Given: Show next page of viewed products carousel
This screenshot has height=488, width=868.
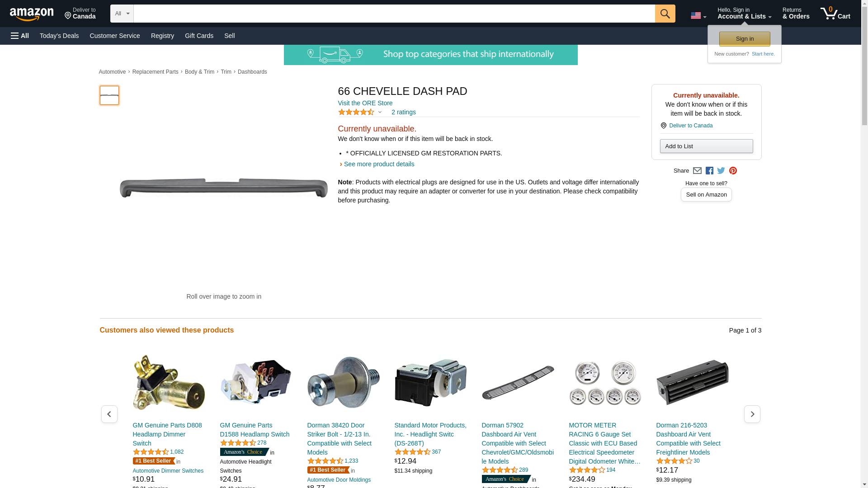Looking at the screenshot, I should pyautogui.click(x=751, y=414).
